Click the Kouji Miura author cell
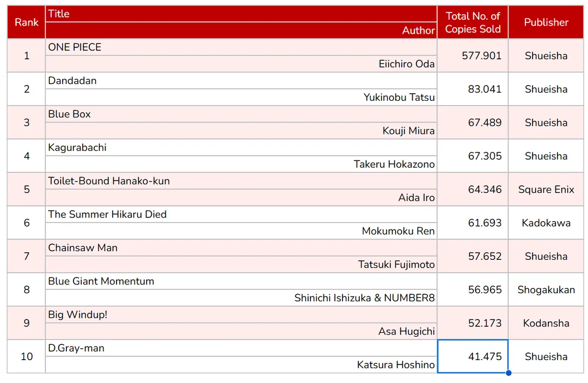 241,131
